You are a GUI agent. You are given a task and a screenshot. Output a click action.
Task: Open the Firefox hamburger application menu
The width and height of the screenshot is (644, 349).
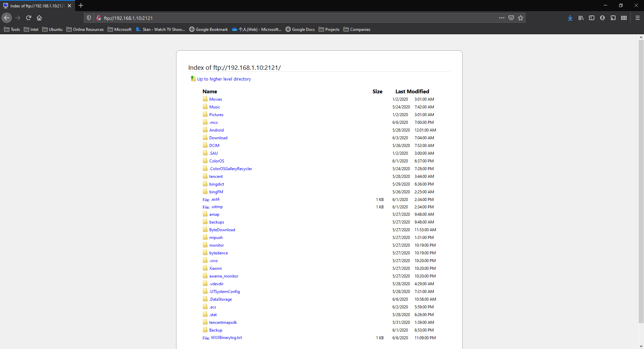pos(638,18)
